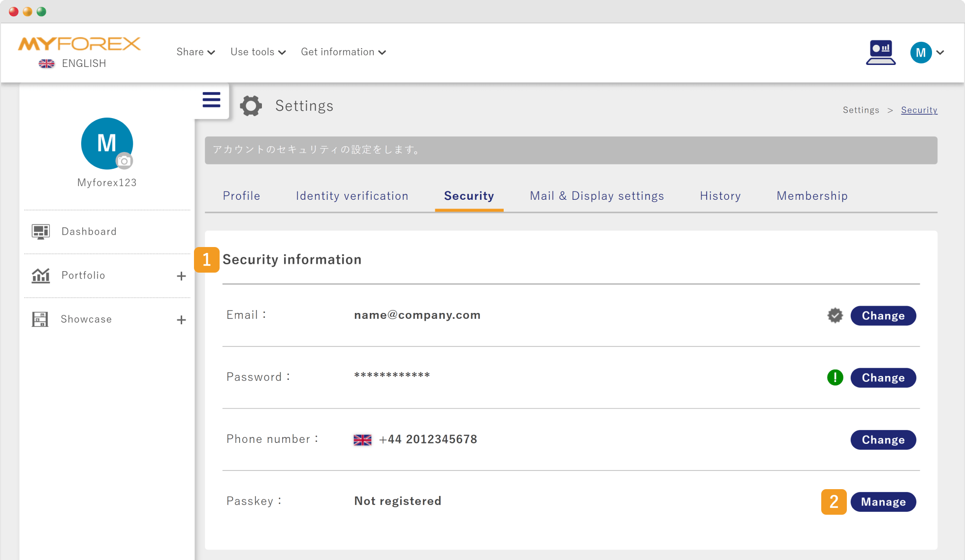The image size is (965, 560).
Task: Click Manage button for Passkey
Action: point(883,502)
